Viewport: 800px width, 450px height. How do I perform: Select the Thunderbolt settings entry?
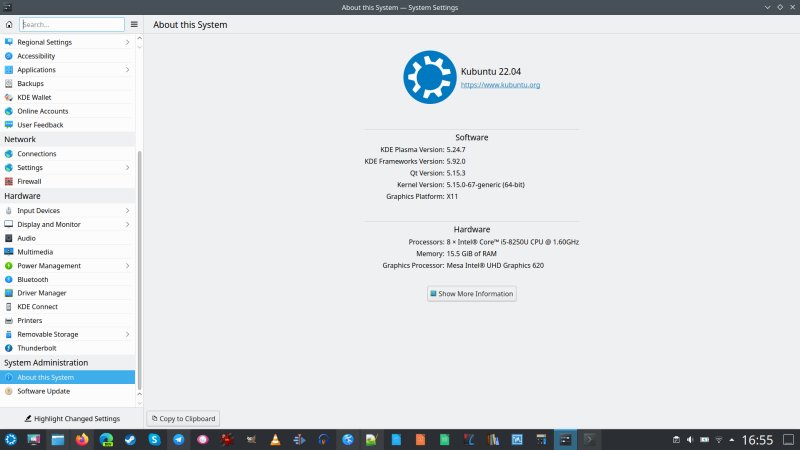click(67, 348)
